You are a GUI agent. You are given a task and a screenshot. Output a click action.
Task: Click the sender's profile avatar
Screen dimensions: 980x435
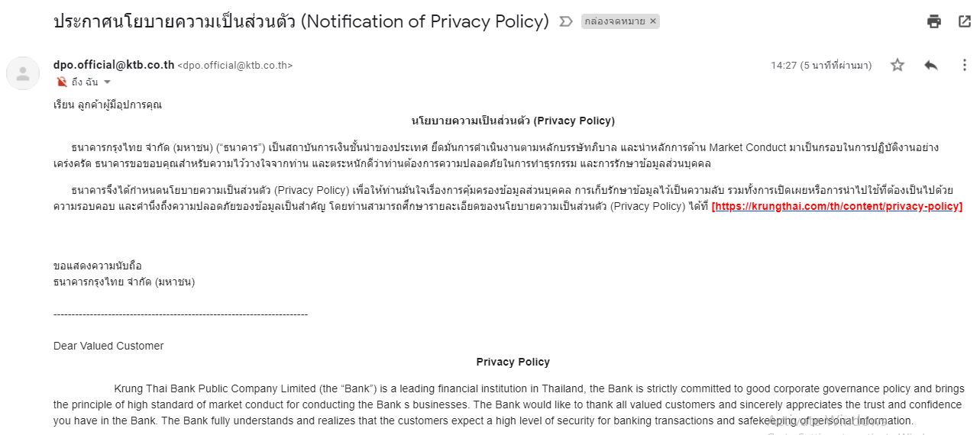(23, 73)
